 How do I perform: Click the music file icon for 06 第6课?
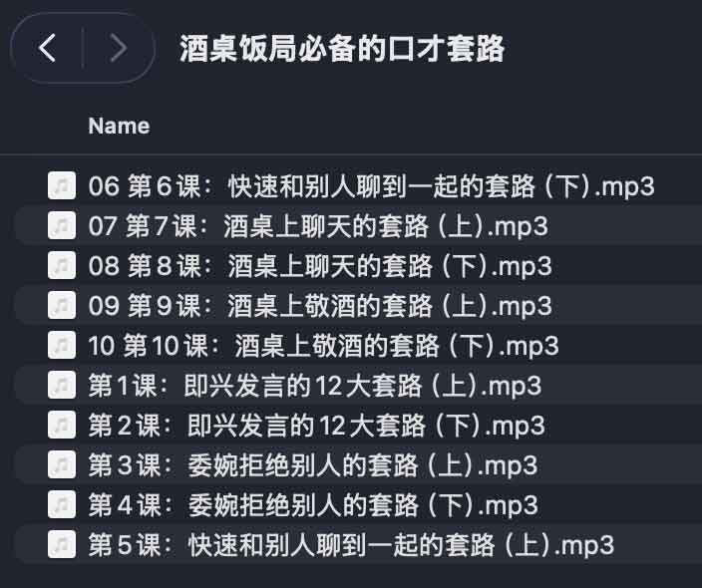62,185
